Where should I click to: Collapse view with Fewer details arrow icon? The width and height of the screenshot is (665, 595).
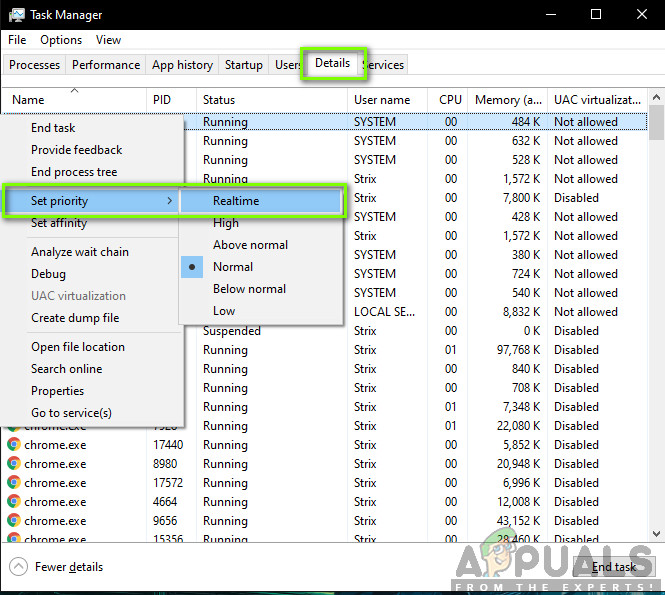click(x=18, y=567)
